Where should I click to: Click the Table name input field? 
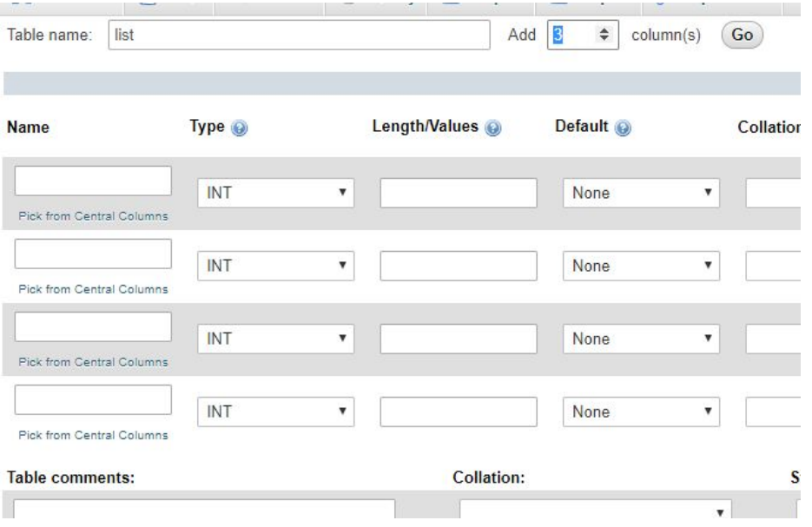(298, 36)
